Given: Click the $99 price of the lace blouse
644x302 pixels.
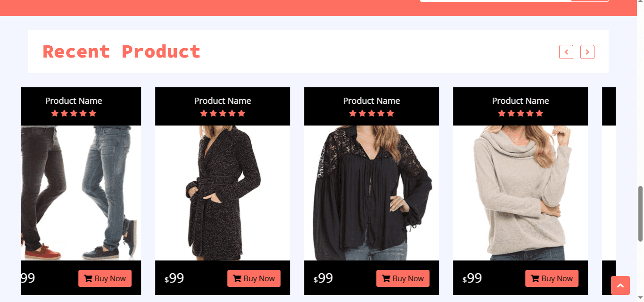Looking at the screenshot, I should 323,278.
